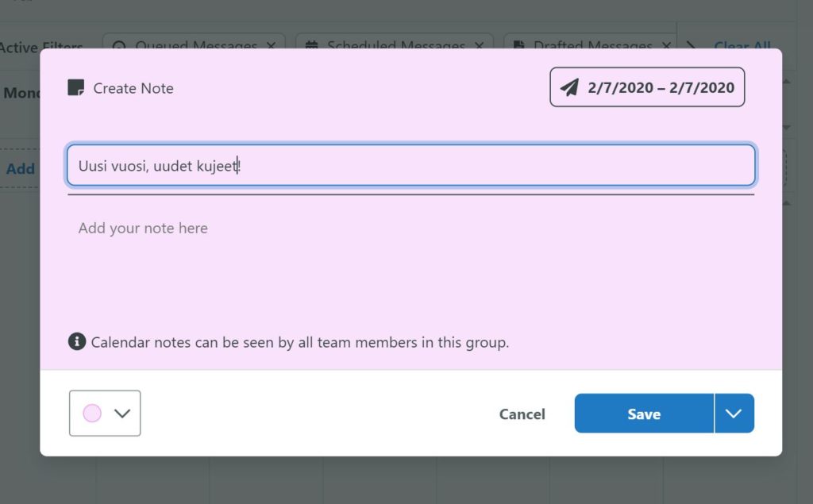Click the Create Note sticky note icon
Image resolution: width=813 pixels, height=504 pixels.
pyautogui.click(x=76, y=87)
